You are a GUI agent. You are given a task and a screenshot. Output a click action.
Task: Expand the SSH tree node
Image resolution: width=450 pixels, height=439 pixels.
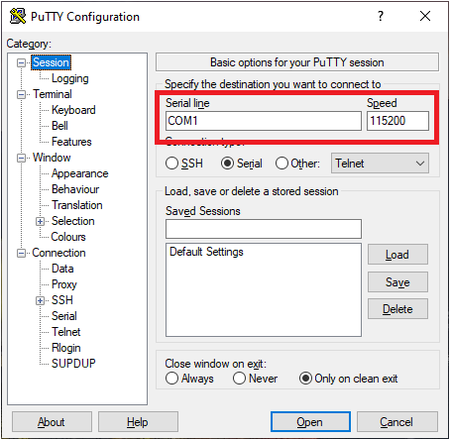pos(40,301)
